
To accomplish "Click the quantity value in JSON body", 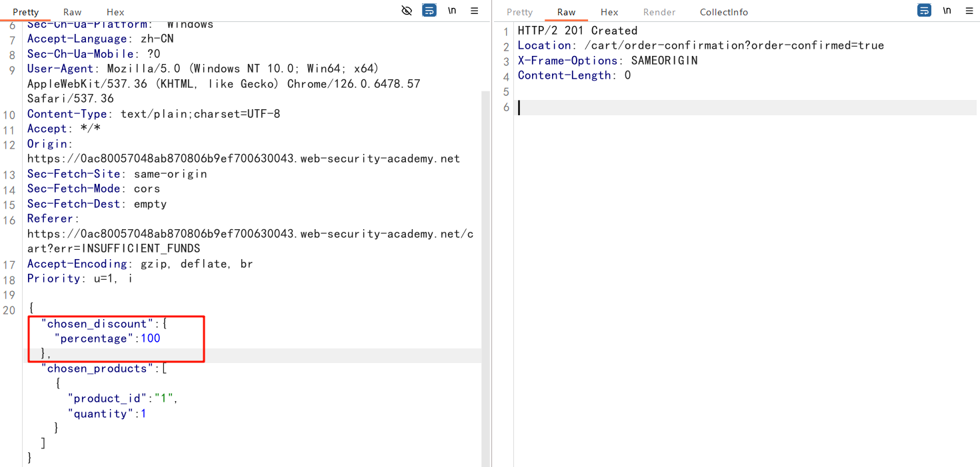I will pos(143,414).
